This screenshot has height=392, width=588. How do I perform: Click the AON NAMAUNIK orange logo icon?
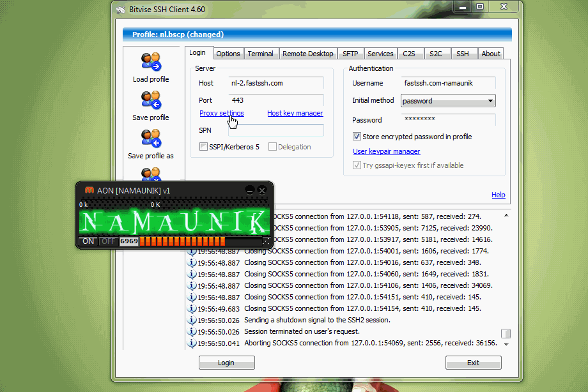[x=89, y=190]
